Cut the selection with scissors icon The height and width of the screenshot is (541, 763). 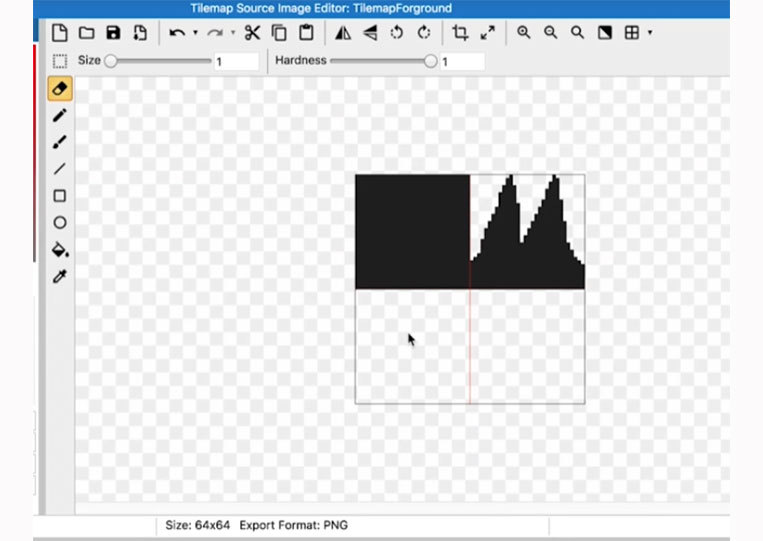(x=252, y=33)
